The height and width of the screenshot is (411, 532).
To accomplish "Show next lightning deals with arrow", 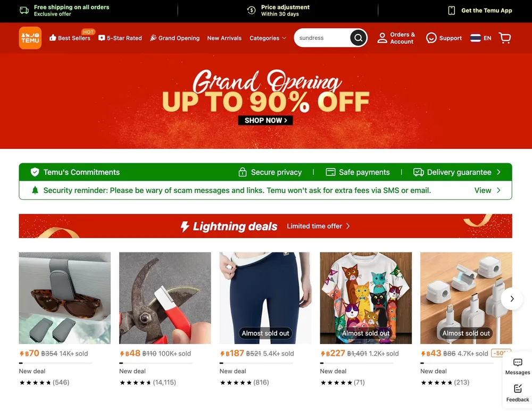I will 512,298.
